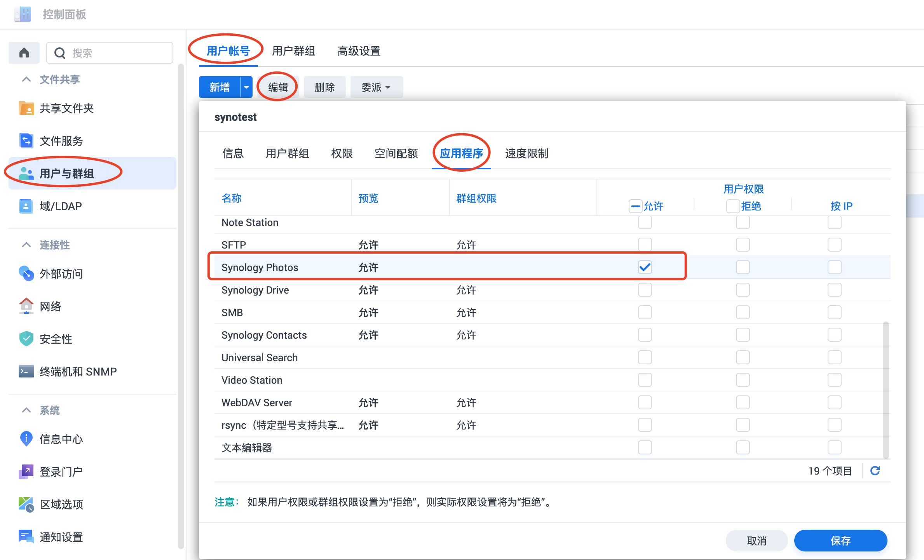This screenshot has width=924, height=560.
Task: Check allow for Universal Search
Action: pos(645,357)
